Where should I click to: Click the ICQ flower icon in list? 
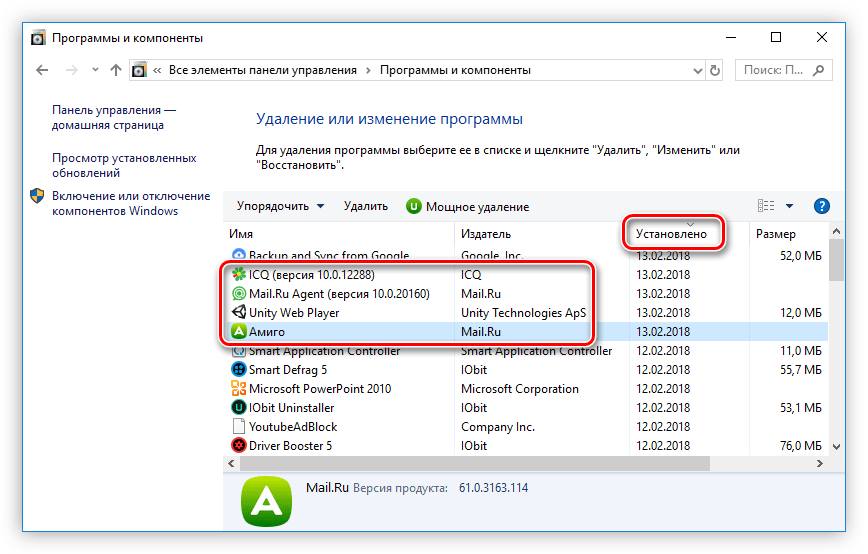(239, 274)
